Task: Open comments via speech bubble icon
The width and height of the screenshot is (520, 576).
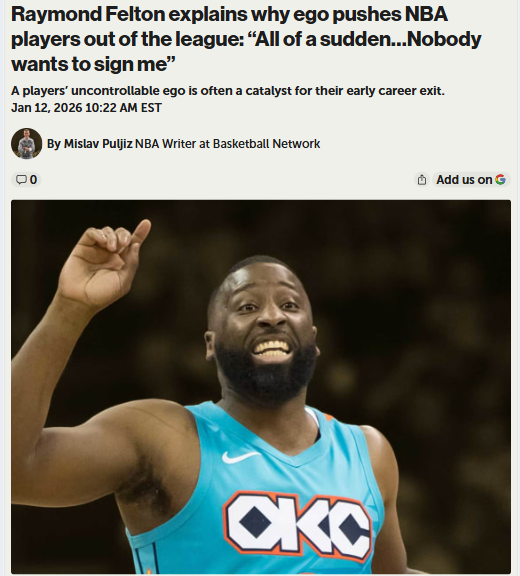Action: pos(22,180)
